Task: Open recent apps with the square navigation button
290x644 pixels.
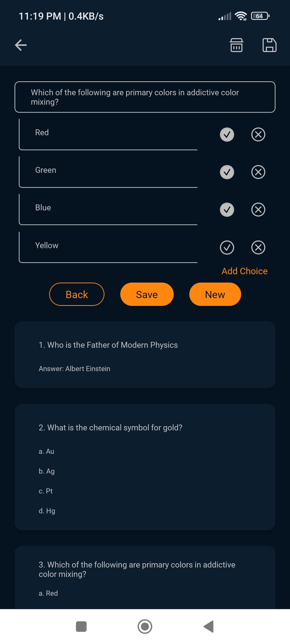Action: click(x=81, y=627)
